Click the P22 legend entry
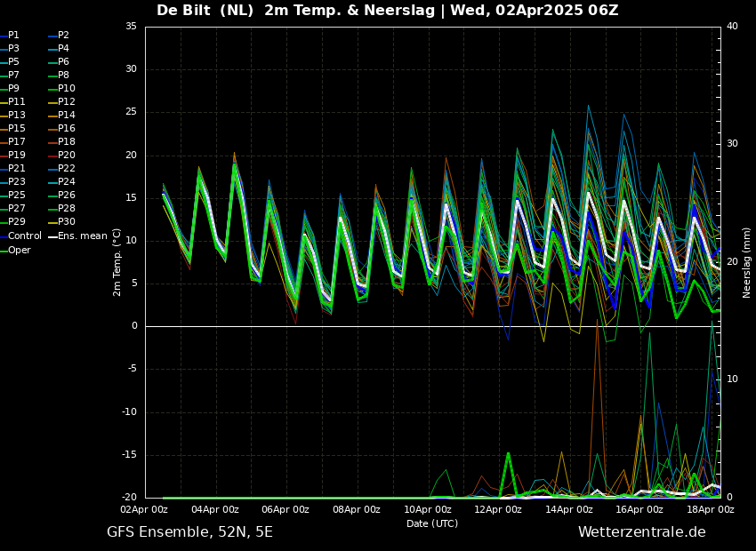Image resolution: width=756 pixels, height=551 pixels. tap(67, 169)
